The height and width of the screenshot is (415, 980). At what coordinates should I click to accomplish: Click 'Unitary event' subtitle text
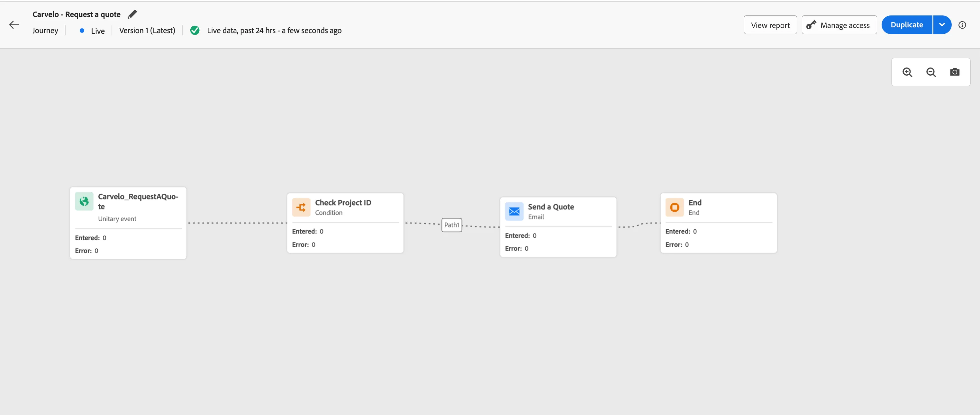[117, 219]
